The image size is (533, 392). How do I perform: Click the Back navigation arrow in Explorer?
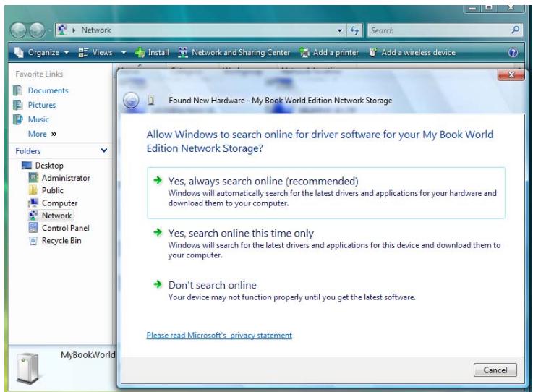[x=19, y=30]
